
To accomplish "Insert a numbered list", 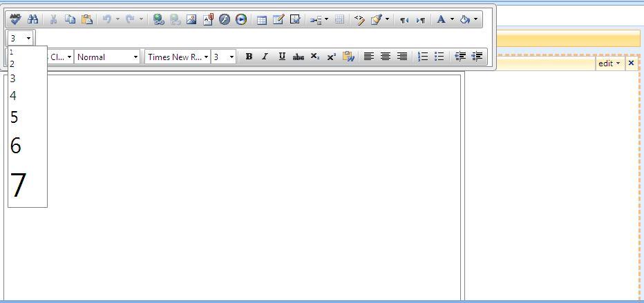I will point(423,57).
